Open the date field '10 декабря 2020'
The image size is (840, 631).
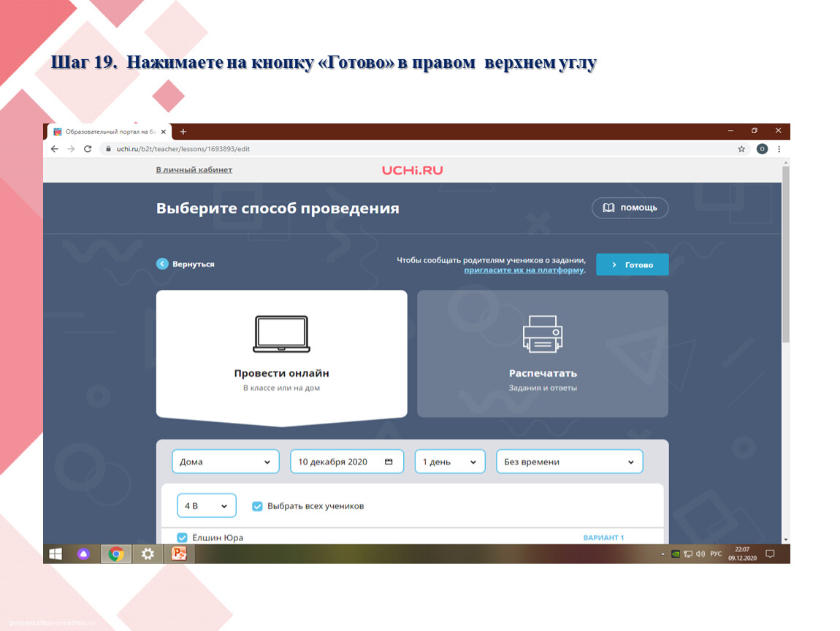pyautogui.click(x=347, y=462)
